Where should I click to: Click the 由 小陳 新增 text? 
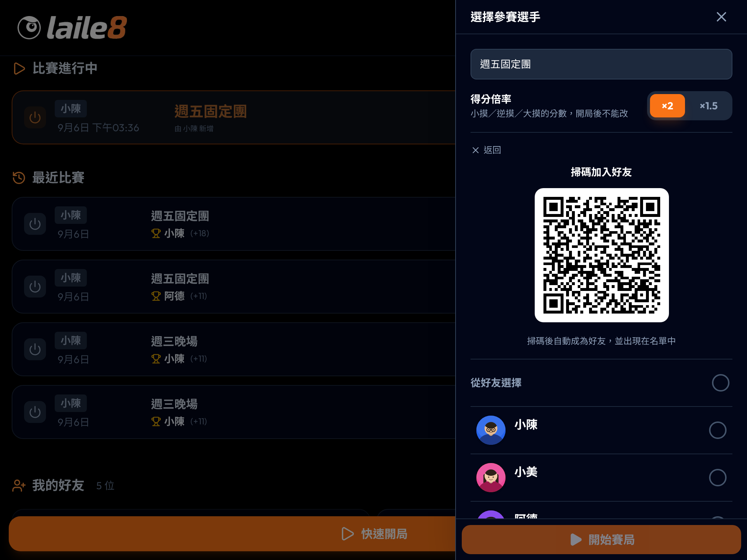pyautogui.click(x=194, y=128)
